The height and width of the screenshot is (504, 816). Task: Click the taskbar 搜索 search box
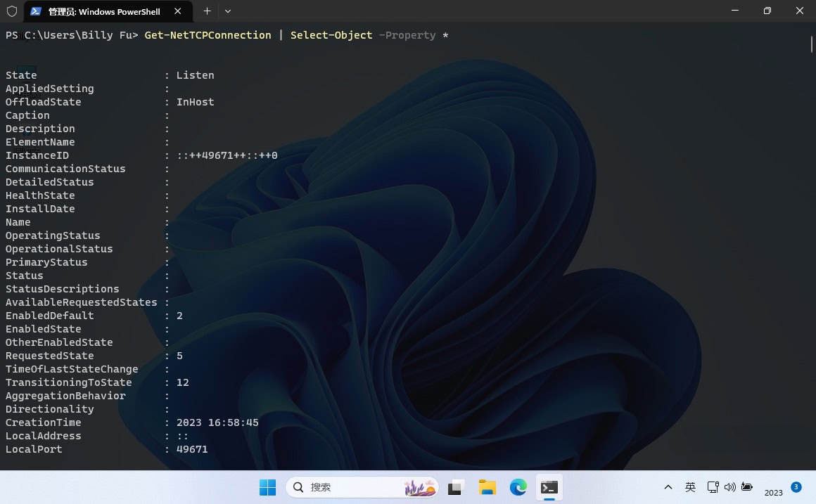click(x=362, y=487)
